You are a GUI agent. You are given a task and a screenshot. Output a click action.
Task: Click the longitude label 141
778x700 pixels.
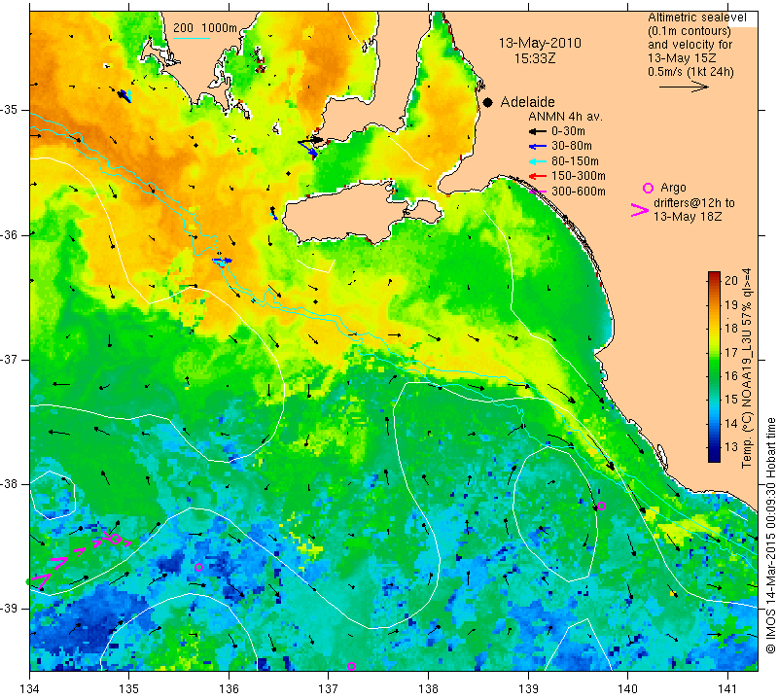pos(727,689)
